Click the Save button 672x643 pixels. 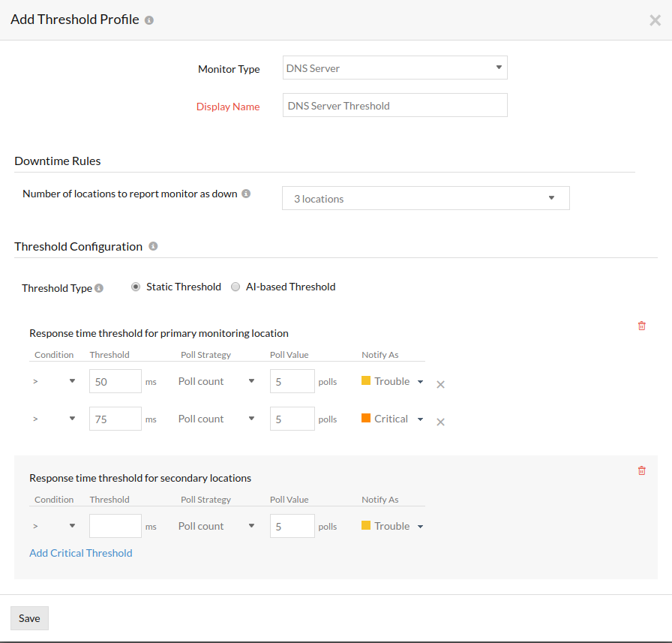[x=29, y=618]
